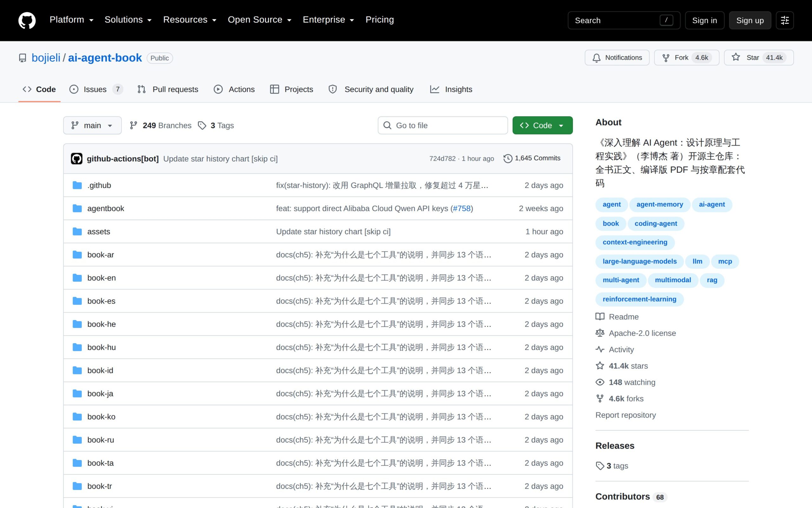The height and width of the screenshot is (508, 812).
Task: View the Apache-2.0 license link
Action: (x=636, y=333)
